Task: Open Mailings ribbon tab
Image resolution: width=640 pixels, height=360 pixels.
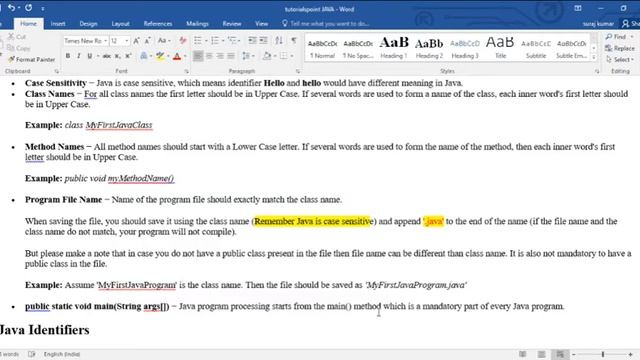Action: (x=198, y=24)
